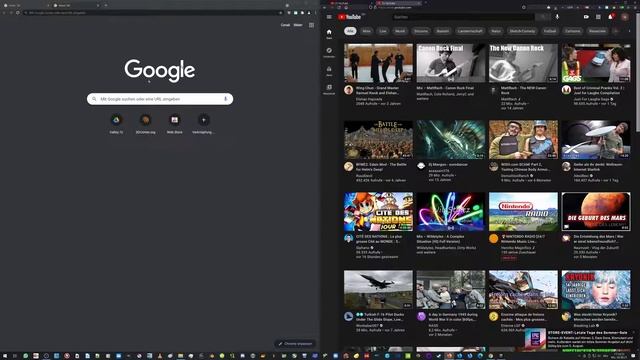Image resolution: width=640 pixels, height=360 pixels.
Task: Select the Landwirtschaft filter chip
Action: click(470, 31)
